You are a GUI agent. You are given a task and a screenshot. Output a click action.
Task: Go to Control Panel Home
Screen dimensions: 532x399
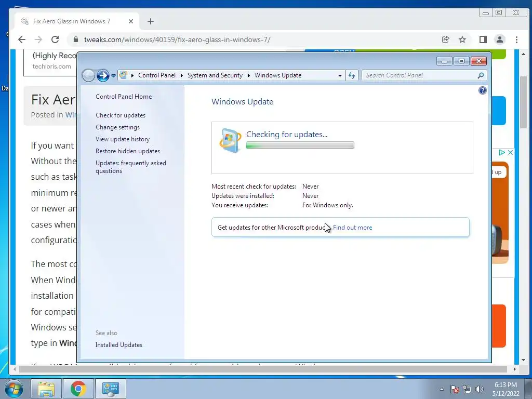click(124, 97)
